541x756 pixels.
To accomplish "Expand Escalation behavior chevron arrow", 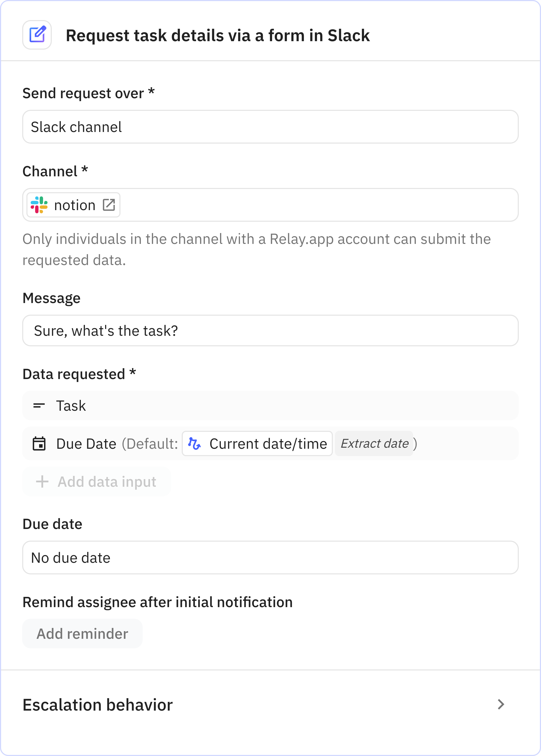I will click(501, 705).
